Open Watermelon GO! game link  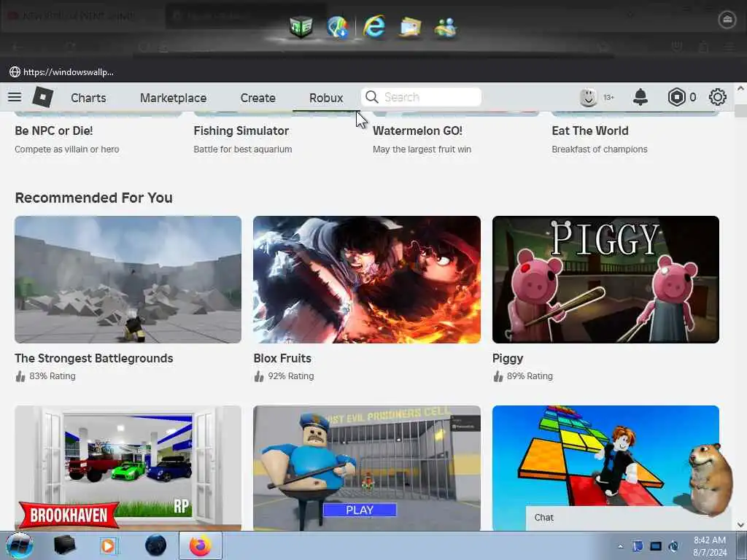coord(417,131)
